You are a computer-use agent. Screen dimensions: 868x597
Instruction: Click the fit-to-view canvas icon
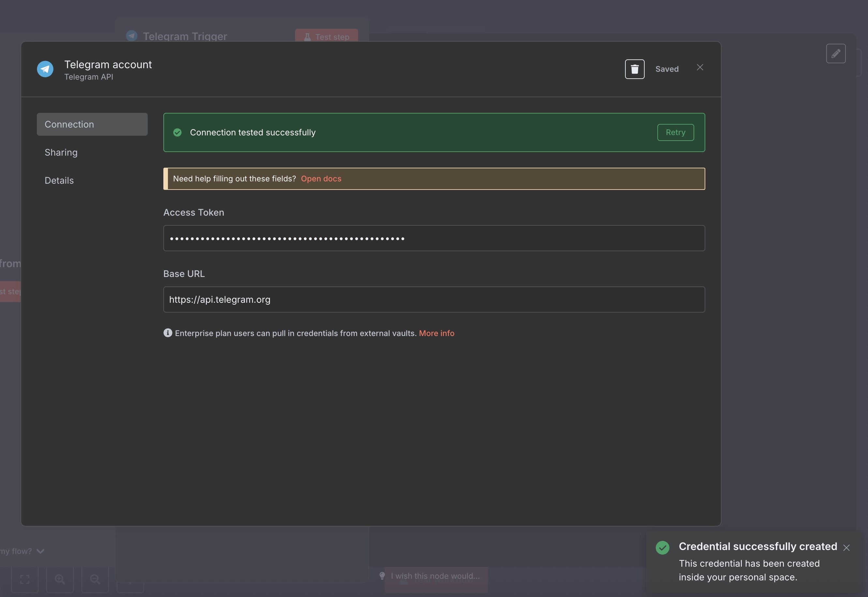25,579
